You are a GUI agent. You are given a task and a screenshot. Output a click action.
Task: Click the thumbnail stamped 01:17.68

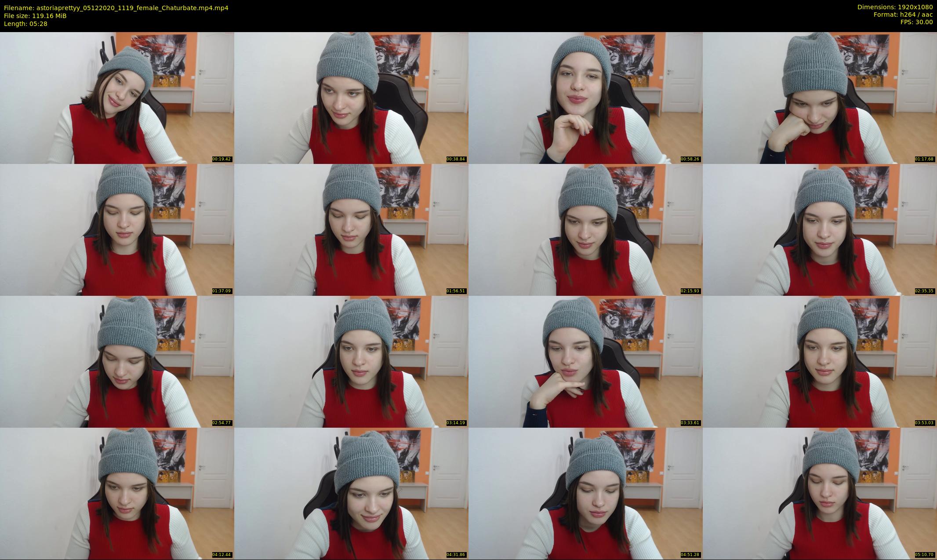click(x=820, y=98)
